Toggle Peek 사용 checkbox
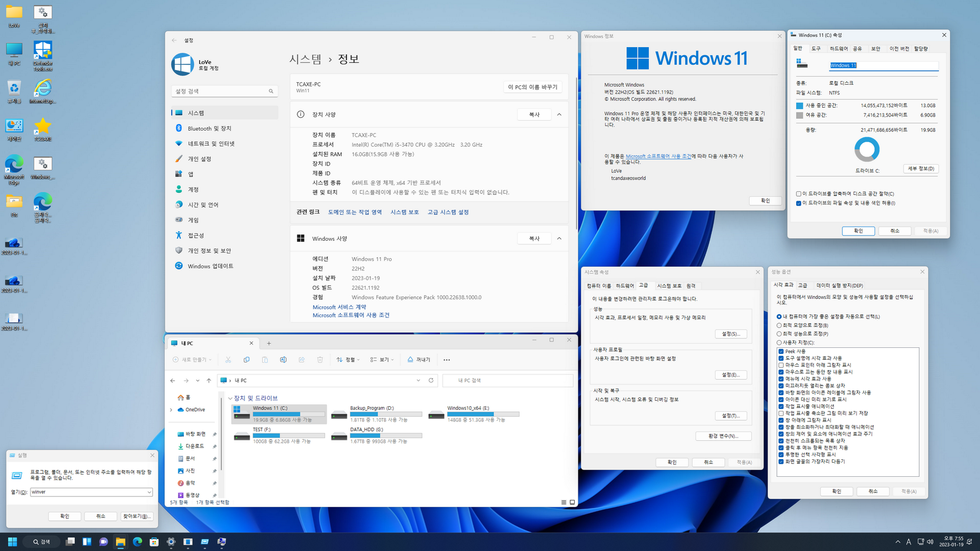The height and width of the screenshot is (551, 980). coord(781,351)
